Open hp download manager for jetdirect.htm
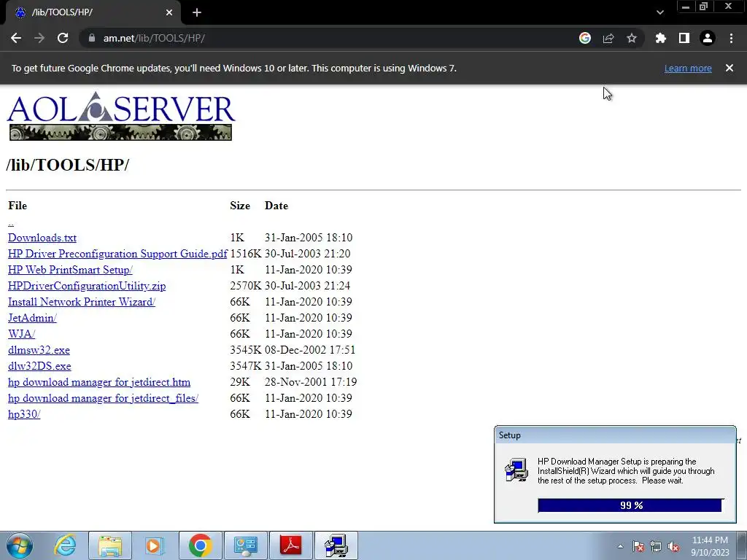This screenshot has height=560, width=747. tap(99, 382)
